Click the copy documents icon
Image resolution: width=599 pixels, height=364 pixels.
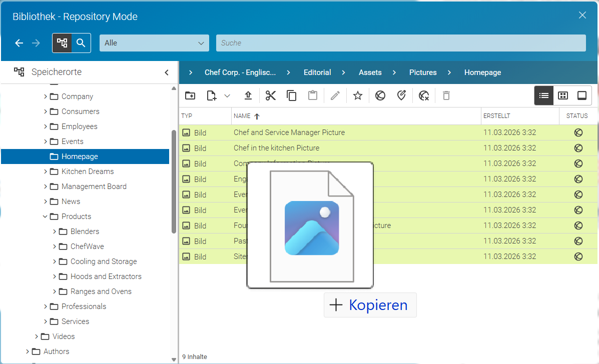pos(291,95)
